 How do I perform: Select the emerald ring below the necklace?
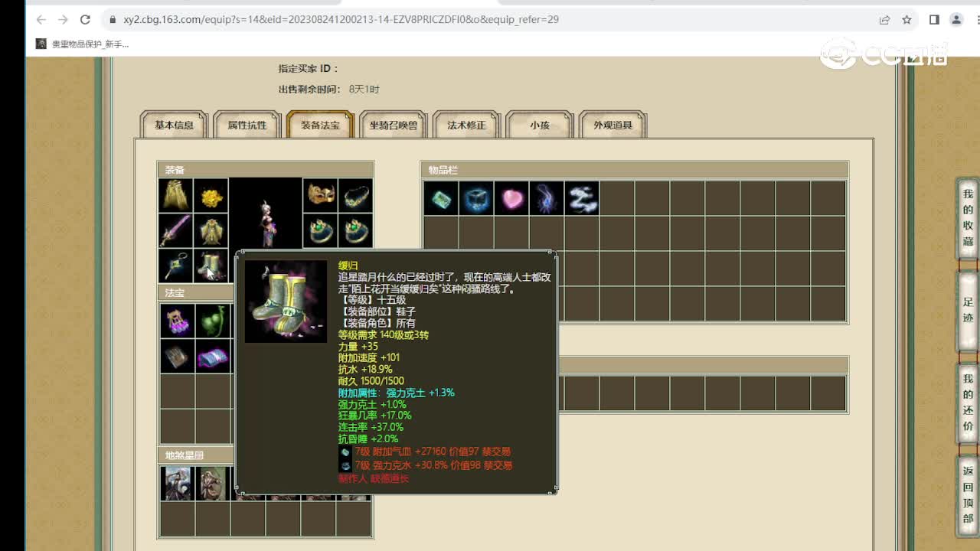click(x=355, y=230)
